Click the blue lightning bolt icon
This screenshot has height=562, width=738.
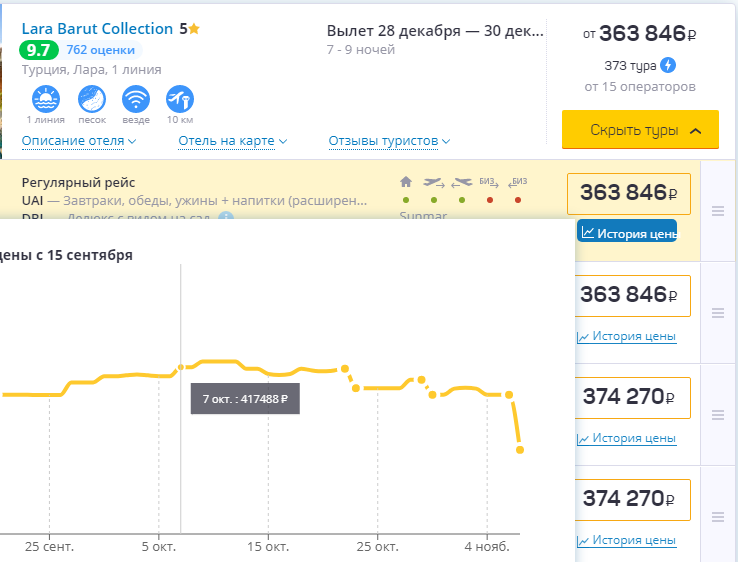pos(668,66)
